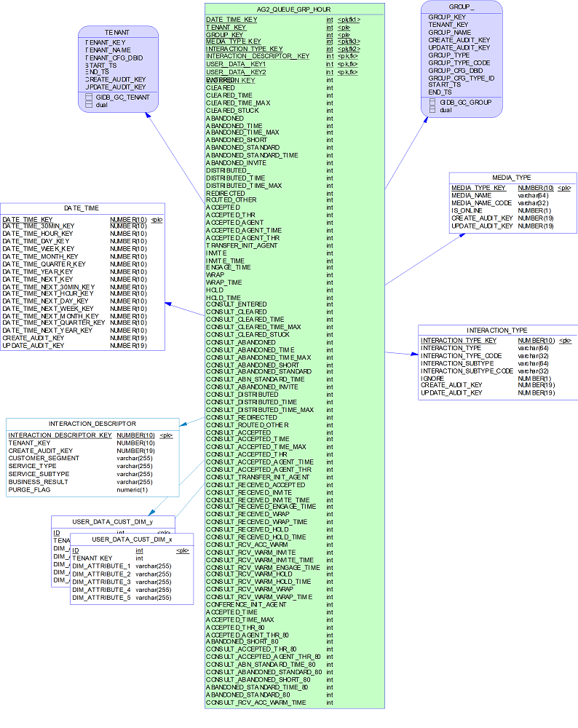Select DATE_TIME_QUARTER_KEY column in DATE_TIME
Viewport: 578px width, 728px height.
[x=44, y=264]
